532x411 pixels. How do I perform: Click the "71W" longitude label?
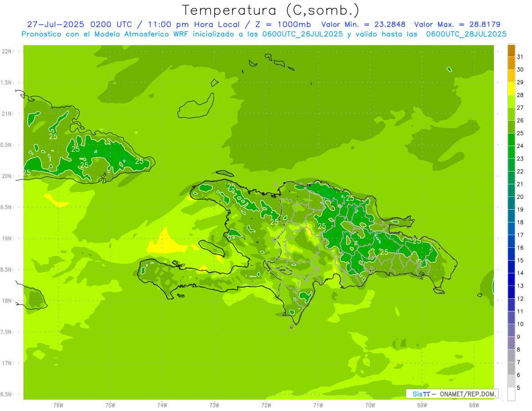pyautogui.click(x=318, y=405)
